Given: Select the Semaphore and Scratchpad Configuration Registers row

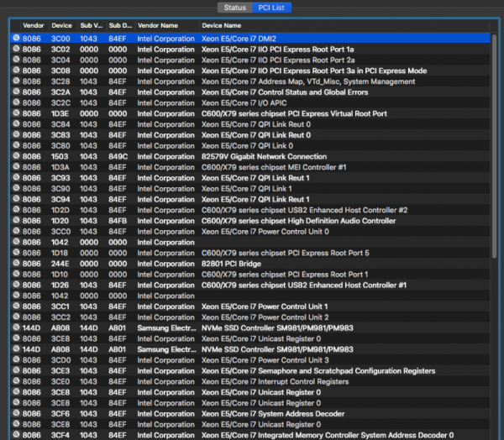Looking at the screenshot, I should coord(252,370).
